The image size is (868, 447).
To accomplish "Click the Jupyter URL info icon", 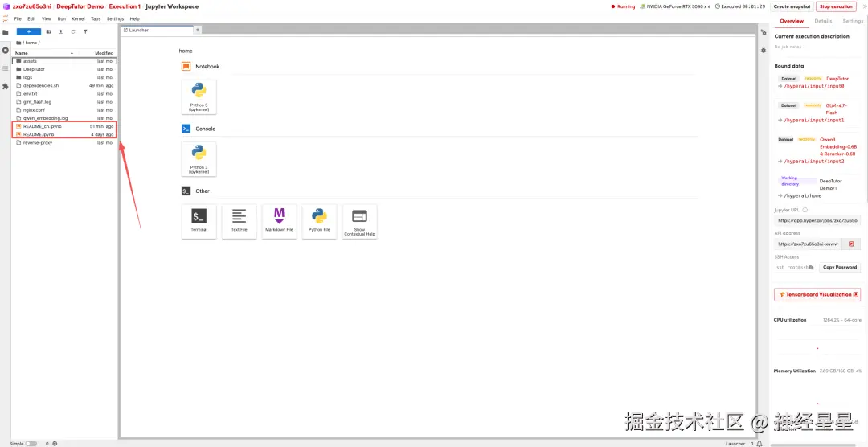I will click(x=805, y=210).
